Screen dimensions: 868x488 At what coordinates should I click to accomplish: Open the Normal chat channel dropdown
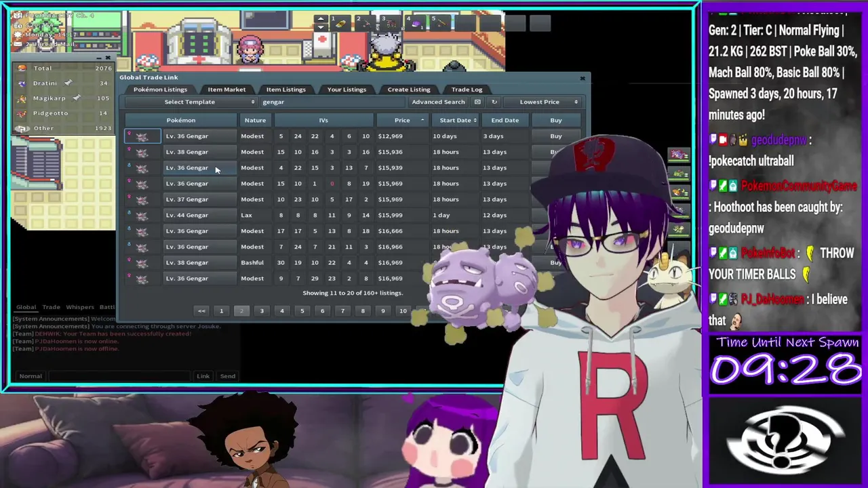tap(30, 376)
